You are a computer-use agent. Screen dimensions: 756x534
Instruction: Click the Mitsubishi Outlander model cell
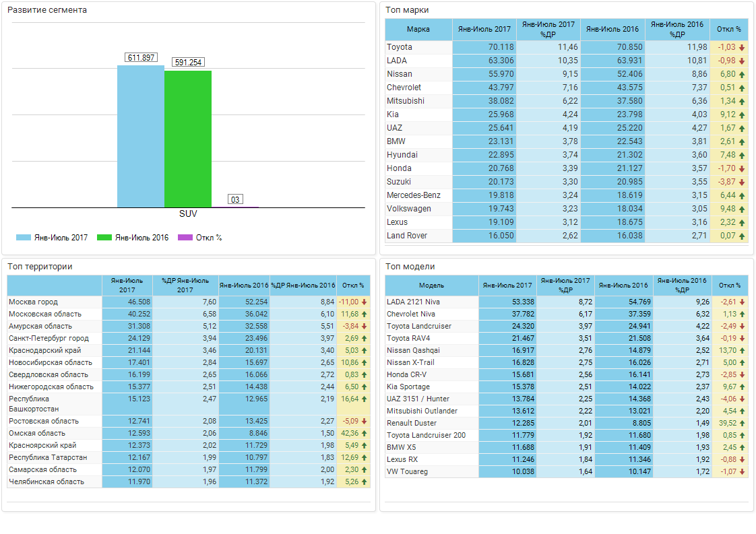tap(431, 411)
